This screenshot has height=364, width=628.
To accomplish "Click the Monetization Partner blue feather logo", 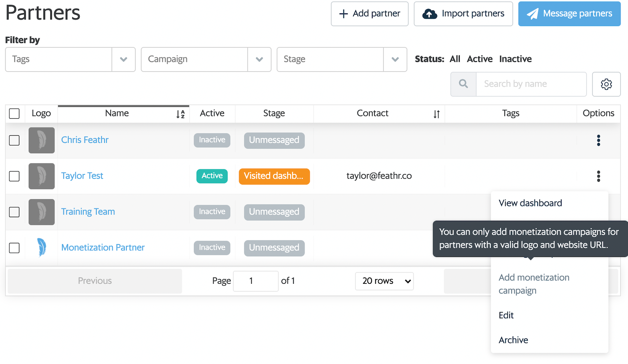I will coord(42,248).
